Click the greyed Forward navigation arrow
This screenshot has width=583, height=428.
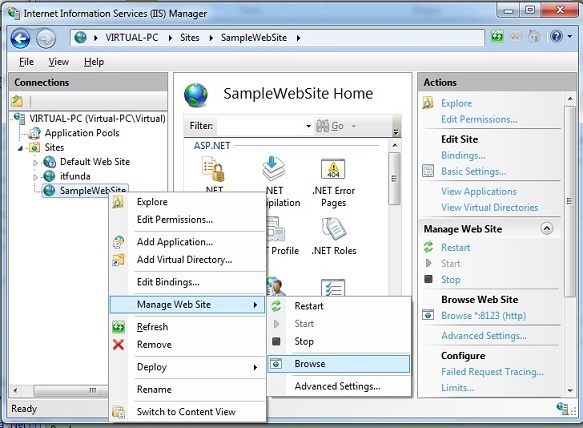click(x=46, y=39)
